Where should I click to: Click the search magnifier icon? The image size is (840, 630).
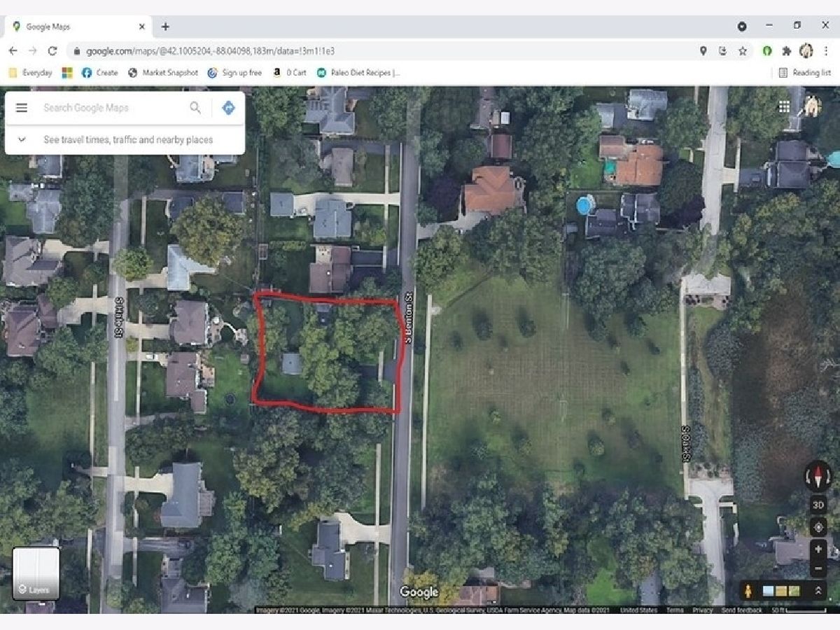point(195,108)
